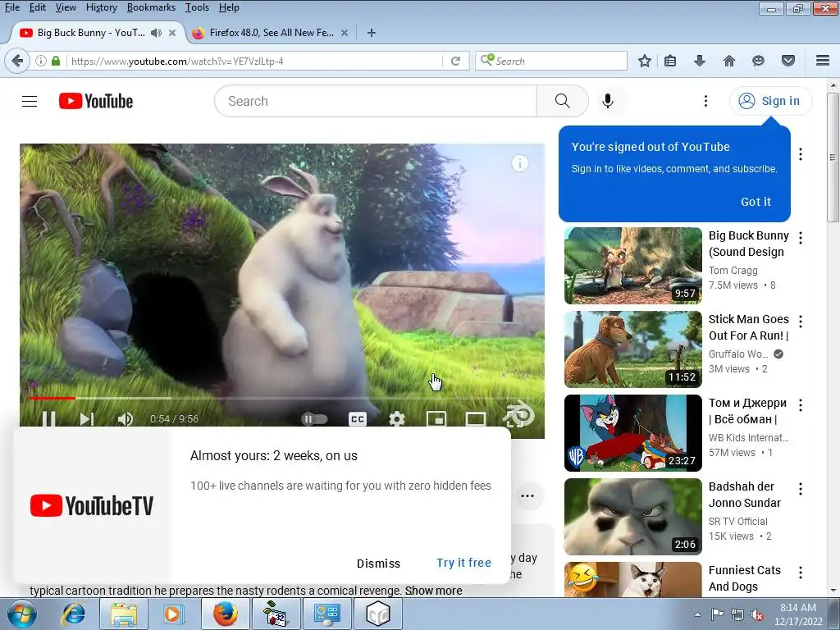Viewport: 840px width, 630px height.
Task: Open the Help menu
Action: pyautogui.click(x=229, y=7)
